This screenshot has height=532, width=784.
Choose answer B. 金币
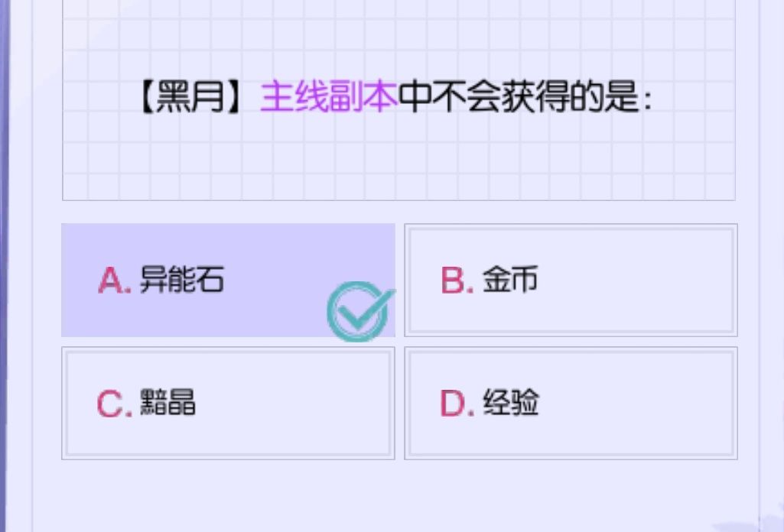pos(571,280)
